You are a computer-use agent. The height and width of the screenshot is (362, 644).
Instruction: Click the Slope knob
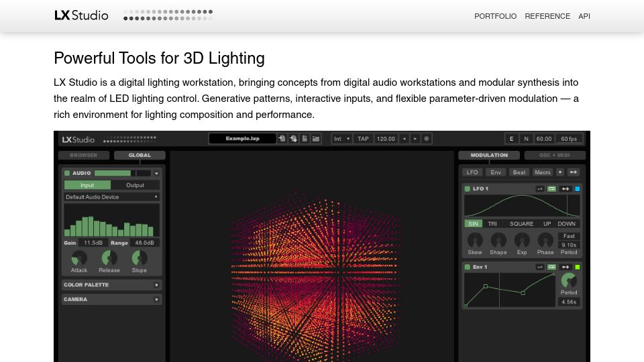140,258
